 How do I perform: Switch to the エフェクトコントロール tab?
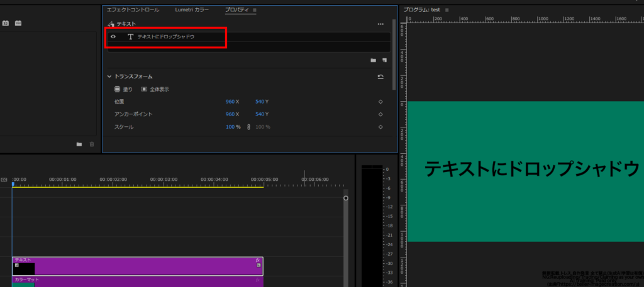[133, 10]
